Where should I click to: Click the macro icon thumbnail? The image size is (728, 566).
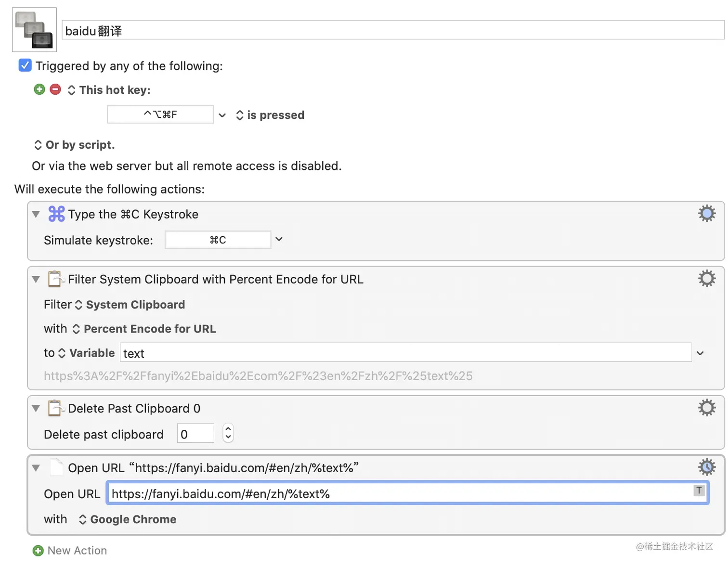(x=34, y=30)
